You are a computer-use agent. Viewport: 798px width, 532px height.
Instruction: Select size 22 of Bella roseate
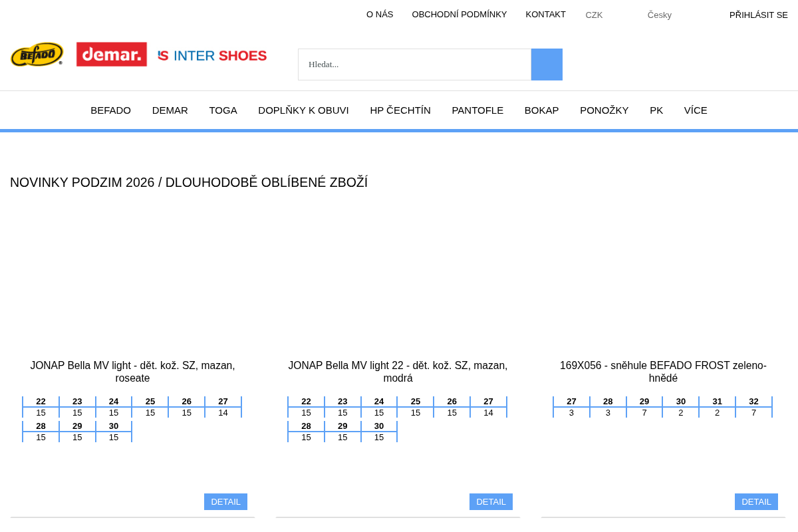(41, 402)
